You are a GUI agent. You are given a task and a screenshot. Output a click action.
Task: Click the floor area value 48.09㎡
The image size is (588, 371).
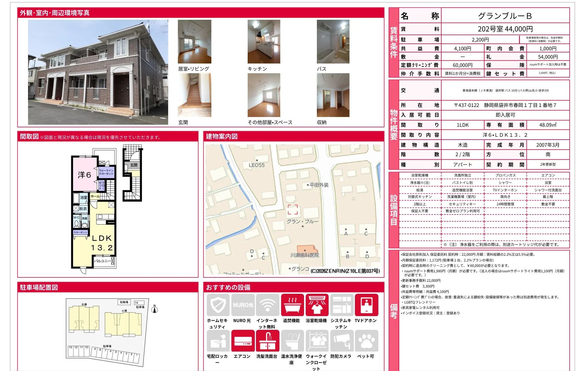[x=548, y=125]
